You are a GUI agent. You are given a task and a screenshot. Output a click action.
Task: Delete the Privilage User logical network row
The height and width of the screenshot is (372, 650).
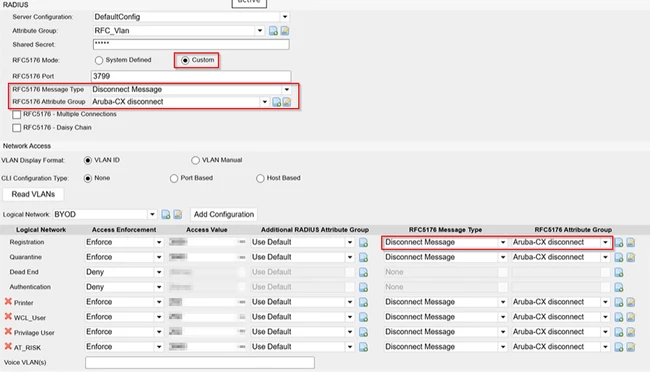pyautogui.click(x=8, y=332)
